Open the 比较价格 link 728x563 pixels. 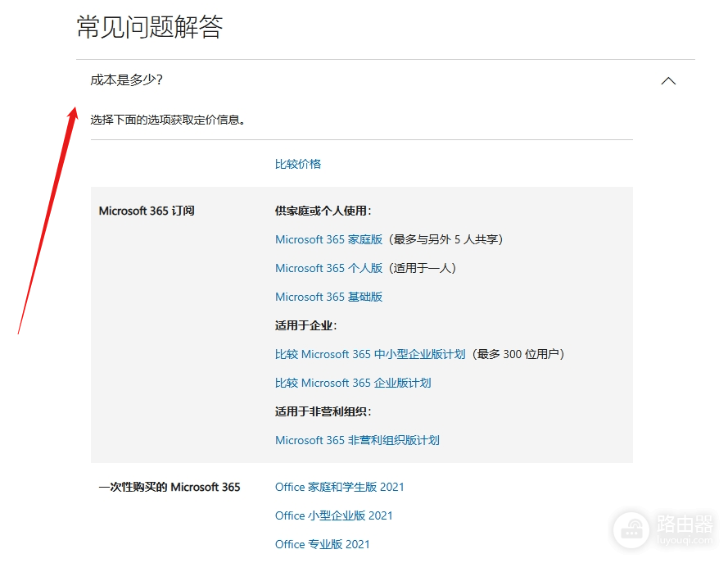tap(297, 164)
